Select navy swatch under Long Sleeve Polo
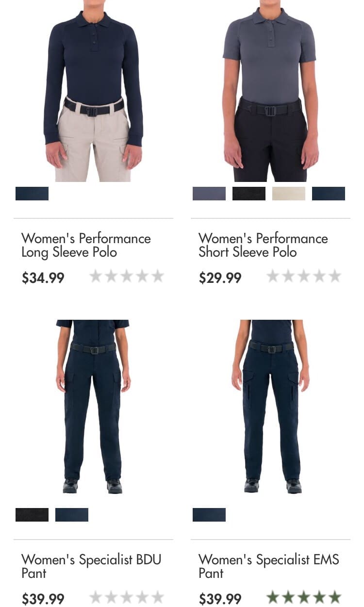Screen dimensions: 364x607 pyautogui.click(x=32, y=194)
